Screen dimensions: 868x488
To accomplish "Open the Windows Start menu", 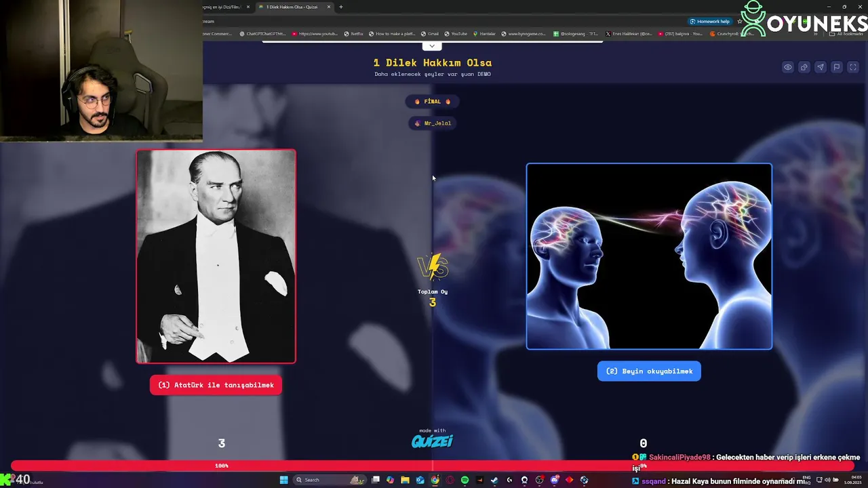I will [x=283, y=480].
